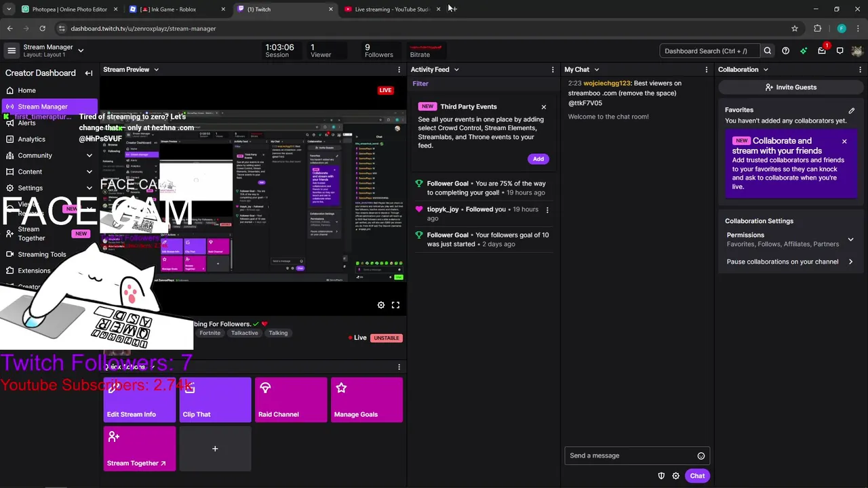Edit collaboration Favorites with pencil icon
Image resolution: width=868 pixels, height=488 pixels.
coord(852,110)
